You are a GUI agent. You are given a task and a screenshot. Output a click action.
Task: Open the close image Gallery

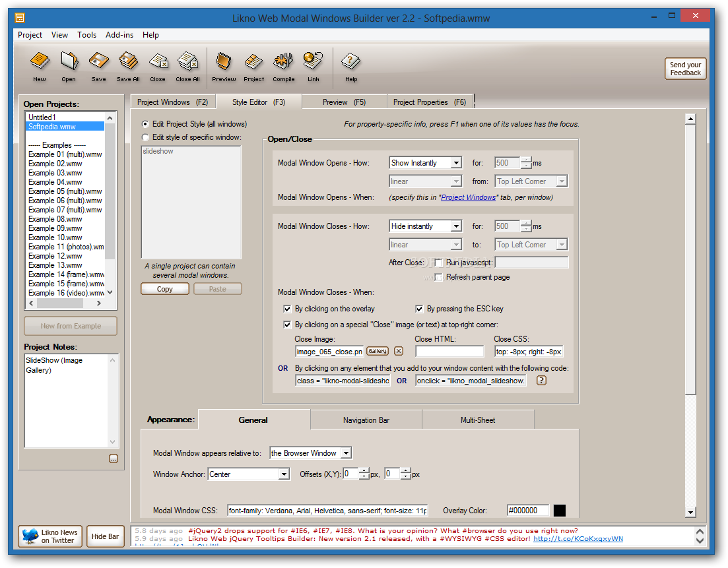pyautogui.click(x=378, y=351)
